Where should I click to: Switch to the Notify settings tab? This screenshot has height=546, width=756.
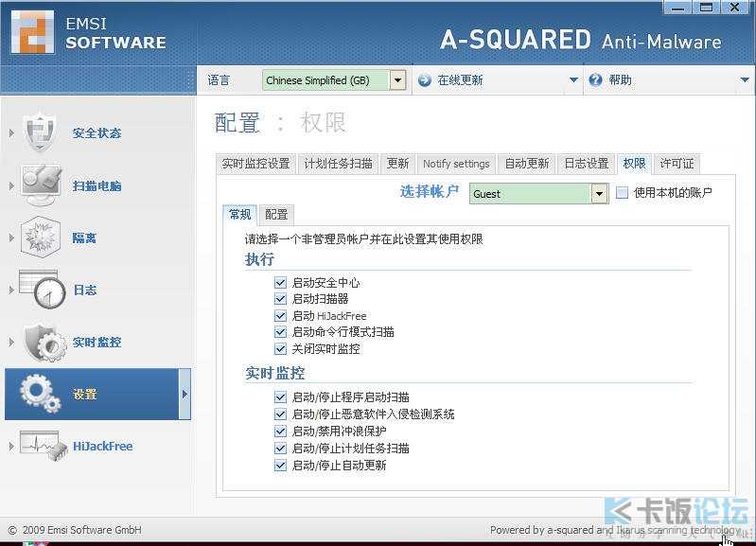pyautogui.click(x=456, y=164)
